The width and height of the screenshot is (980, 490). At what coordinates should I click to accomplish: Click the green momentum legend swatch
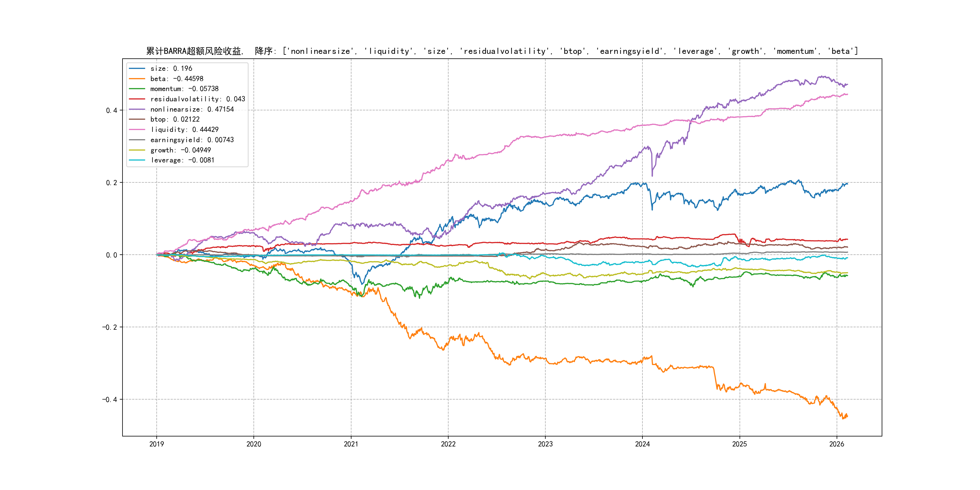point(137,89)
